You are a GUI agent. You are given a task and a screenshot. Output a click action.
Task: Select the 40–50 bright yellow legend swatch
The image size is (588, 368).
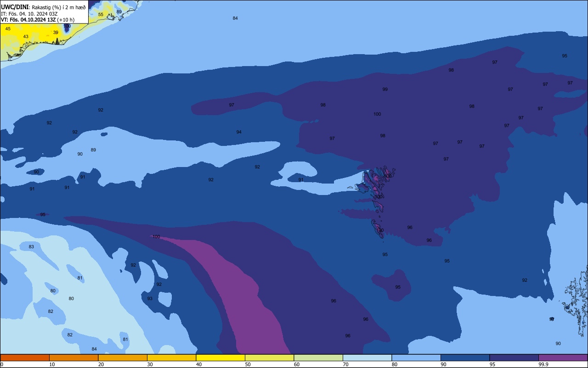click(220, 357)
